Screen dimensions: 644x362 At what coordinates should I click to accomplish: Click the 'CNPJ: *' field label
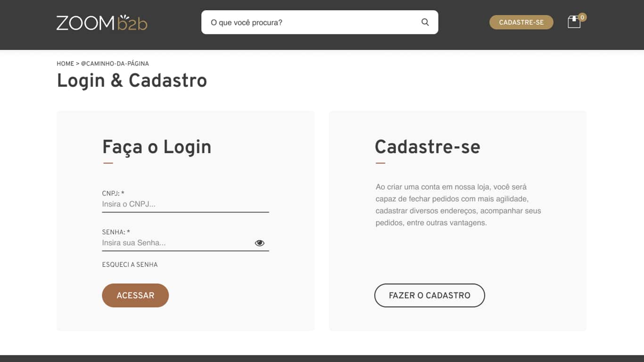click(x=113, y=193)
